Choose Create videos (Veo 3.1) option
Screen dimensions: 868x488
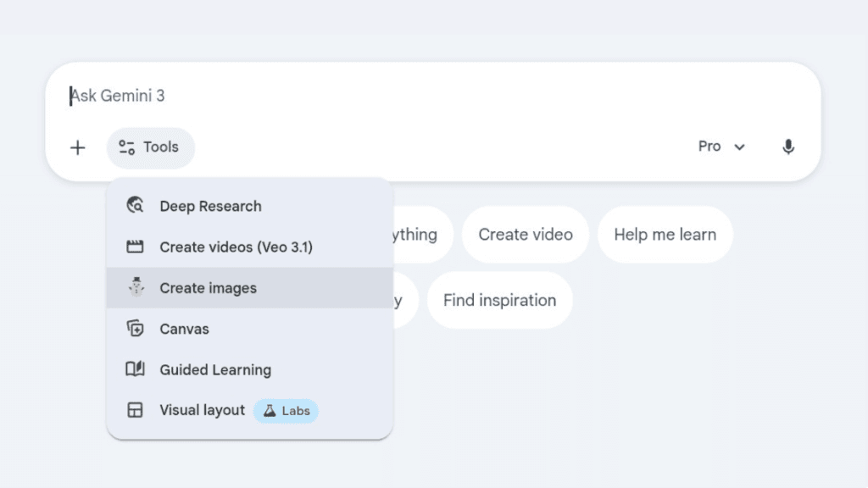[236, 247]
